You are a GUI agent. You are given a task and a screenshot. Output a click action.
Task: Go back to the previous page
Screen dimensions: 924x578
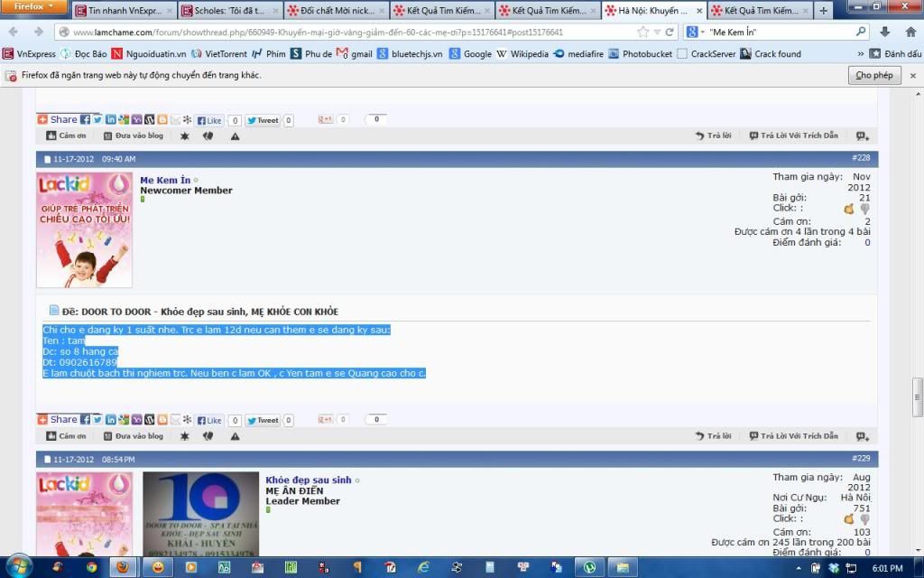click(13, 32)
